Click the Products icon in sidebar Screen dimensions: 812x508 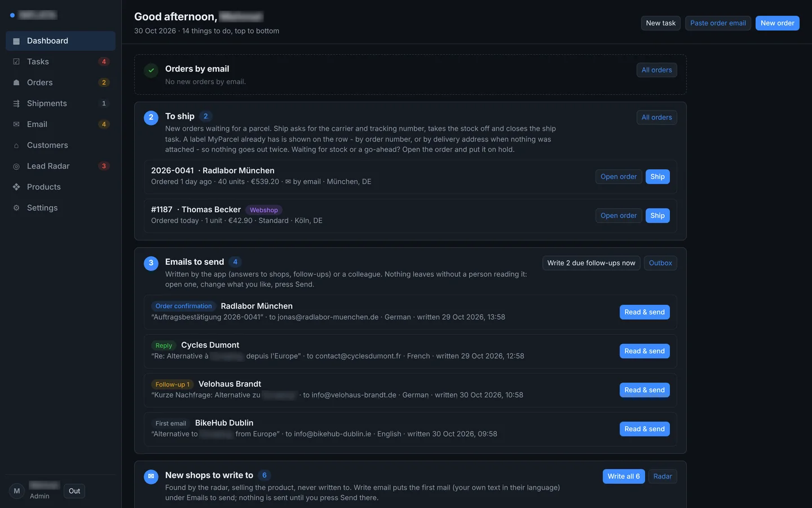(x=16, y=187)
